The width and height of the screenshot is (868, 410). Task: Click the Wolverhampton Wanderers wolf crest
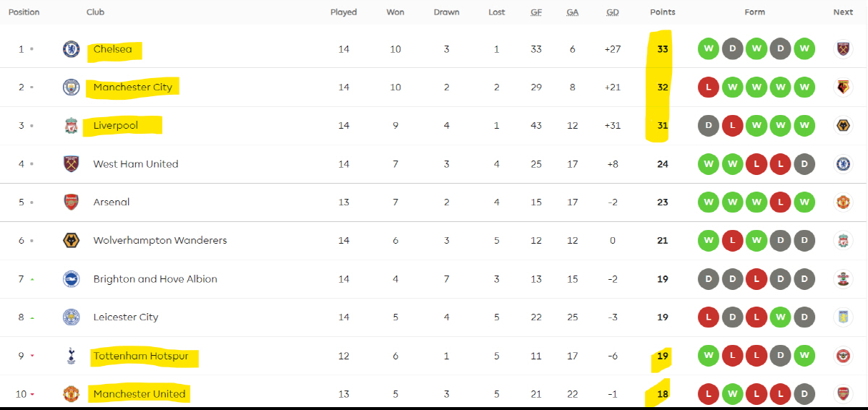(71, 241)
